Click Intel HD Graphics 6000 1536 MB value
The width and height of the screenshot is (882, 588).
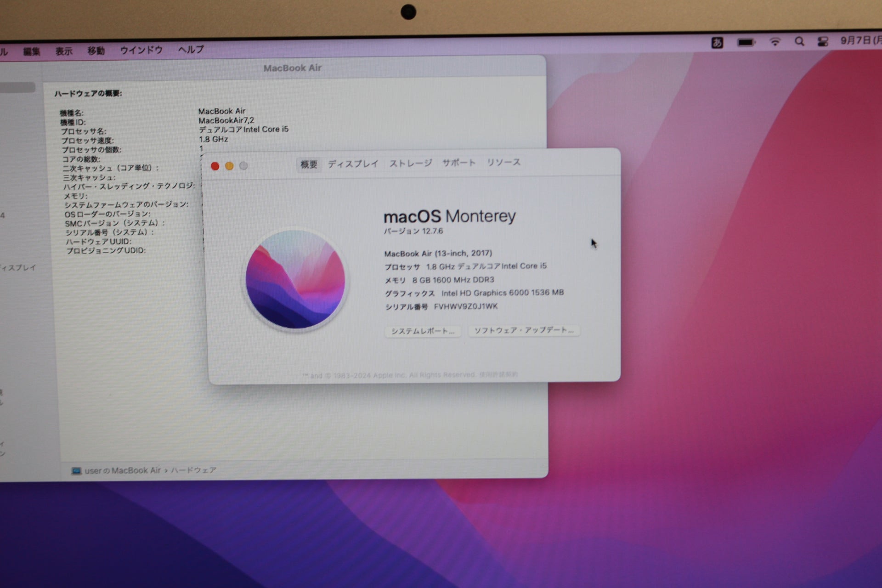[503, 293]
